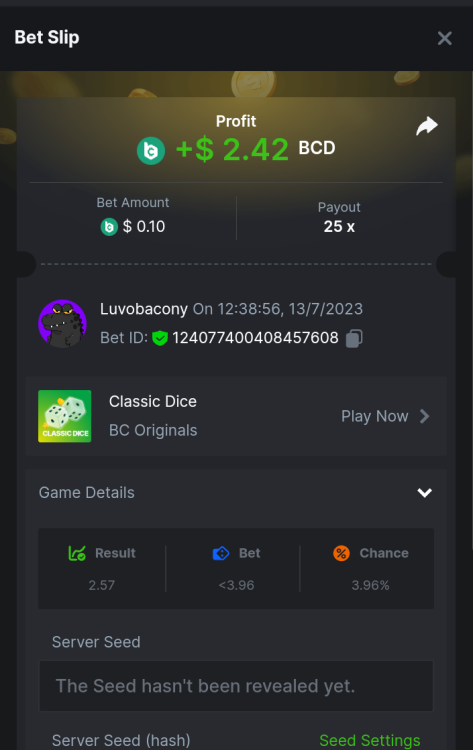Click the coin icon next to Bet Amount

coord(109,227)
